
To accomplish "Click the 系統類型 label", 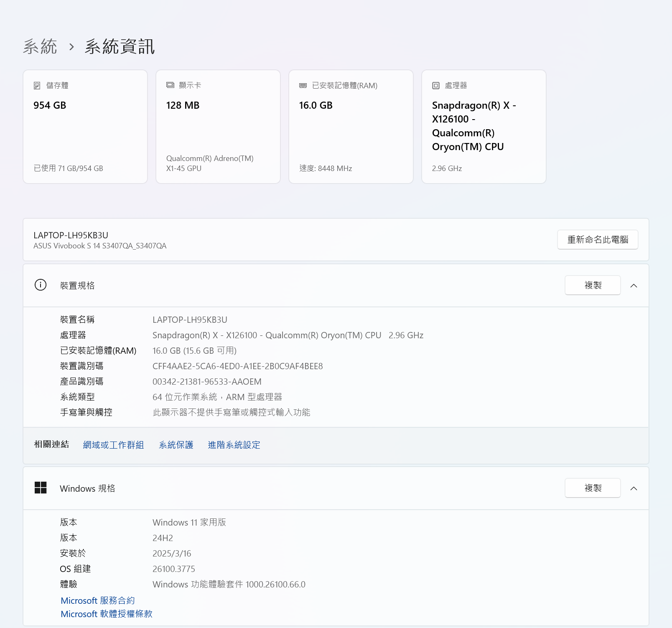I will coord(77,397).
